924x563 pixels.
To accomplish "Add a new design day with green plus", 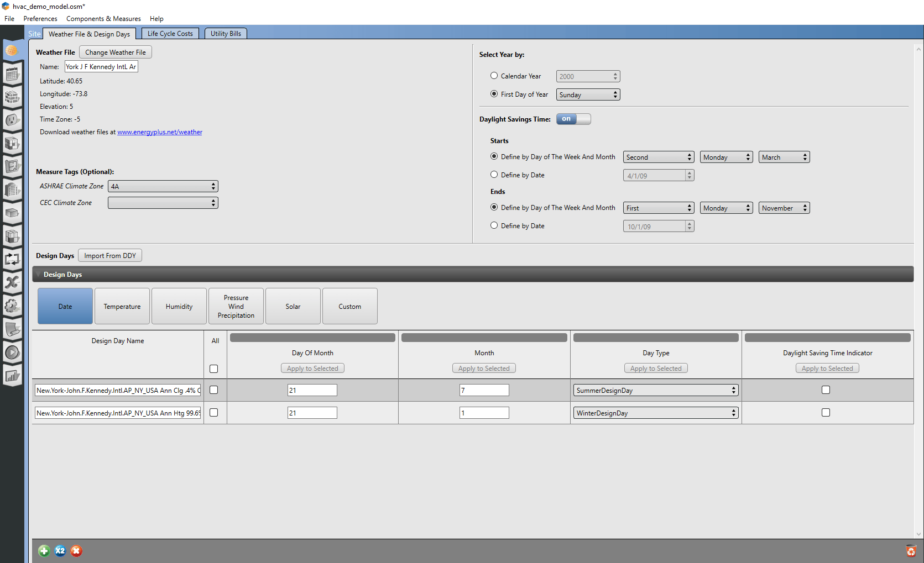I will tap(44, 550).
